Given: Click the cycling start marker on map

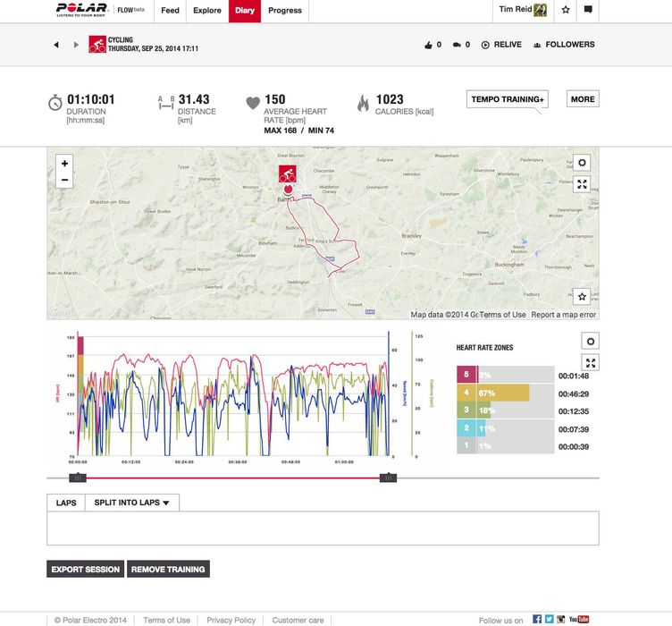Looking at the screenshot, I should [288, 174].
